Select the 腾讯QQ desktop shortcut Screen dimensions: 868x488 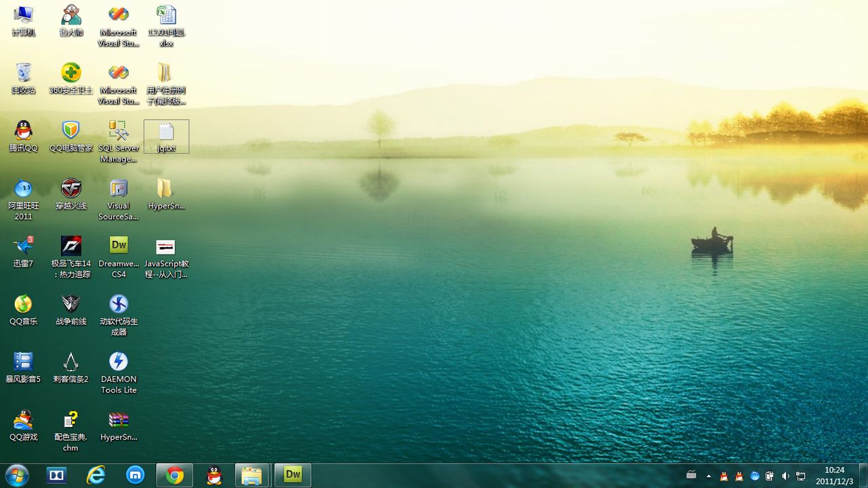point(23,136)
